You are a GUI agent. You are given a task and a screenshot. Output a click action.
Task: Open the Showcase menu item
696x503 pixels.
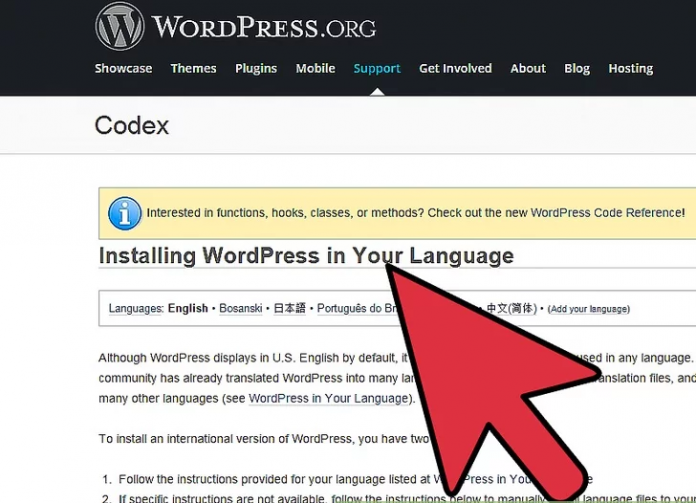click(x=123, y=69)
